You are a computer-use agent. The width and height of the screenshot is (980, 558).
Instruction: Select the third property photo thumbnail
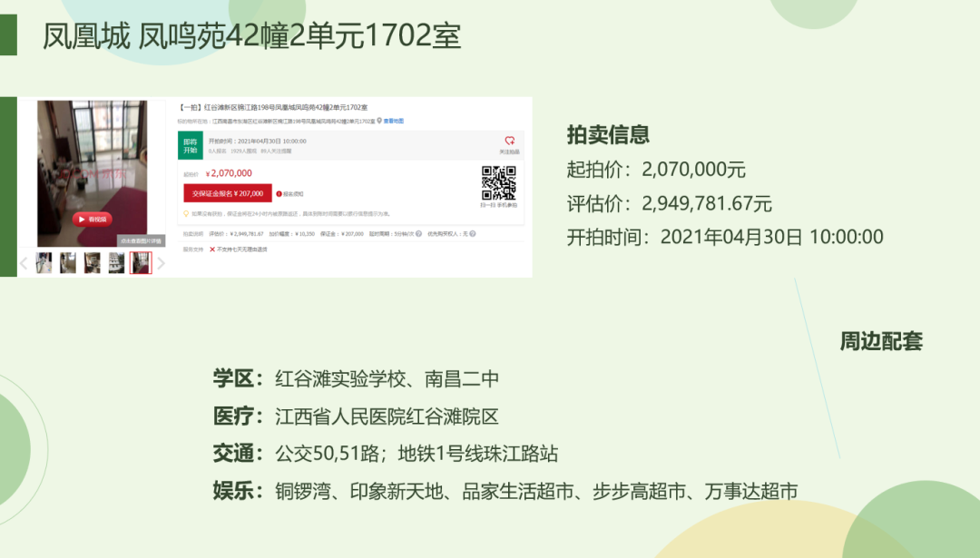pos(93,263)
